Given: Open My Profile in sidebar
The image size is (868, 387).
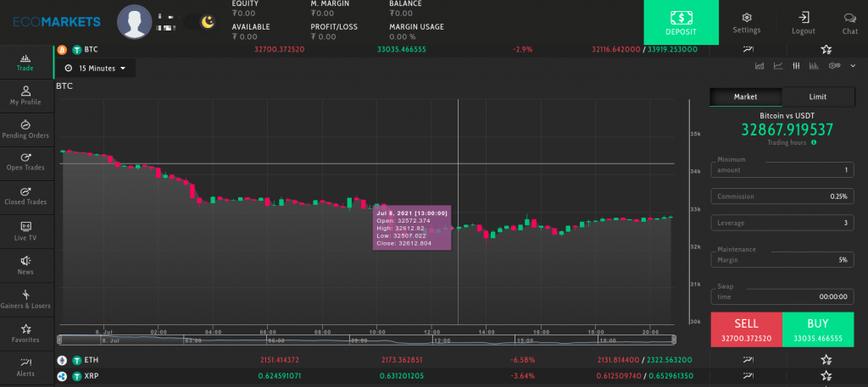Looking at the screenshot, I should click(x=25, y=96).
